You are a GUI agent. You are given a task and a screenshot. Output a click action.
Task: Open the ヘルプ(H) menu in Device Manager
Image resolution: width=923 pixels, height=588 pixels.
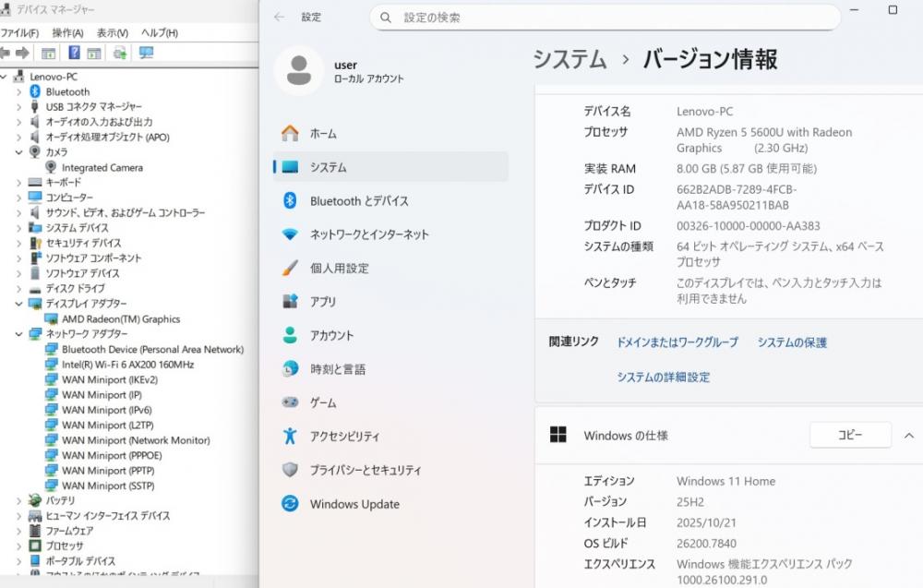[x=160, y=33]
